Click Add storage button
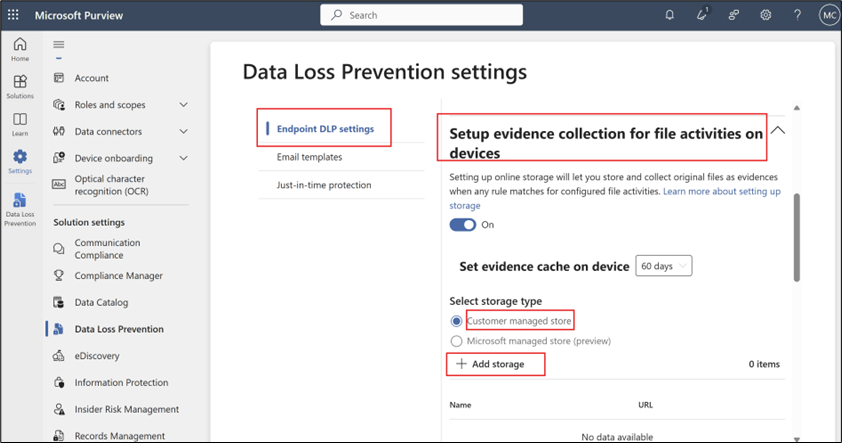Image resolution: width=842 pixels, height=443 pixels. click(490, 364)
